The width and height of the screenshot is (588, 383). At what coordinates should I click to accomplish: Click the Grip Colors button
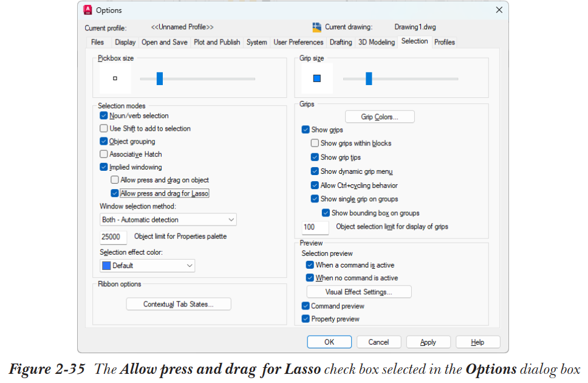(x=380, y=117)
